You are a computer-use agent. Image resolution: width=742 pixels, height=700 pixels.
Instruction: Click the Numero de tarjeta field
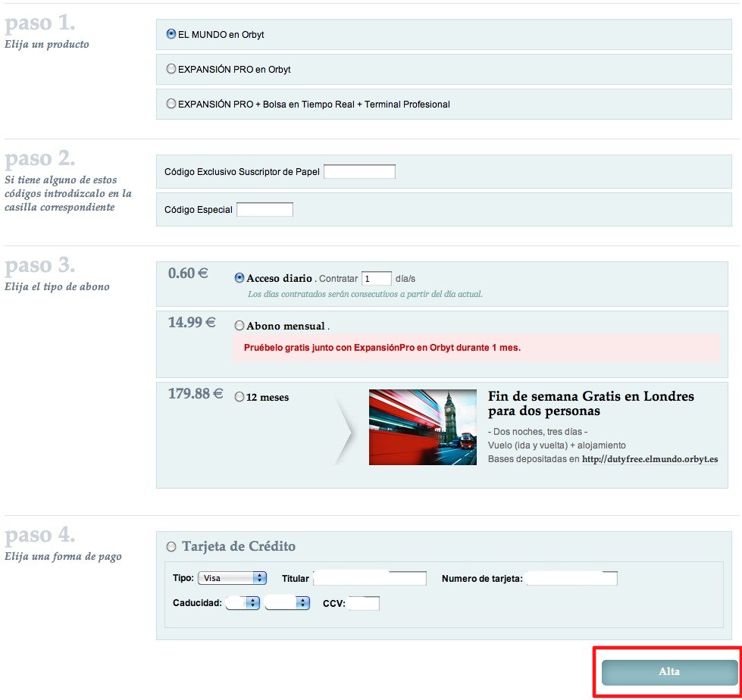(x=571, y=579)
